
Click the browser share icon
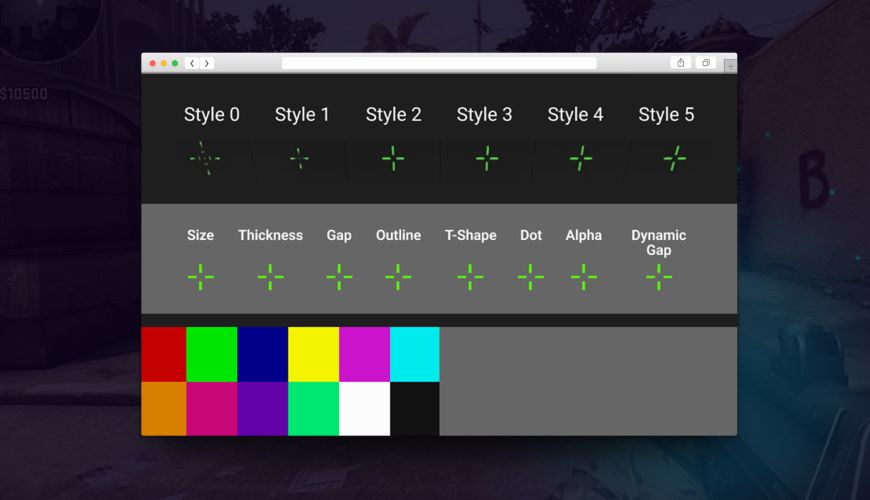(680, 63)
